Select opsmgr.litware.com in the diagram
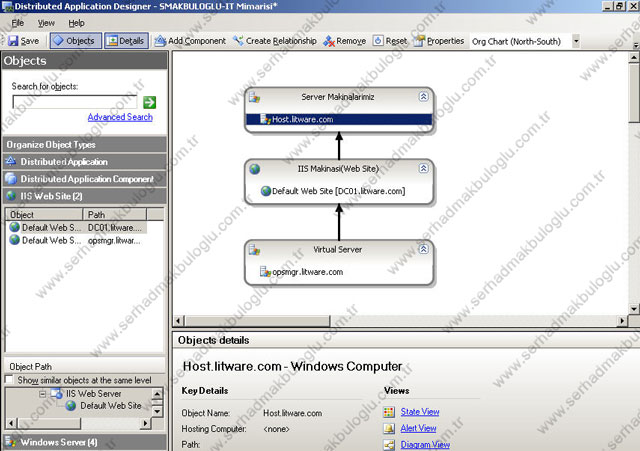Image resolution: width=640 pixels, height=451 pixels. [307, 272]
